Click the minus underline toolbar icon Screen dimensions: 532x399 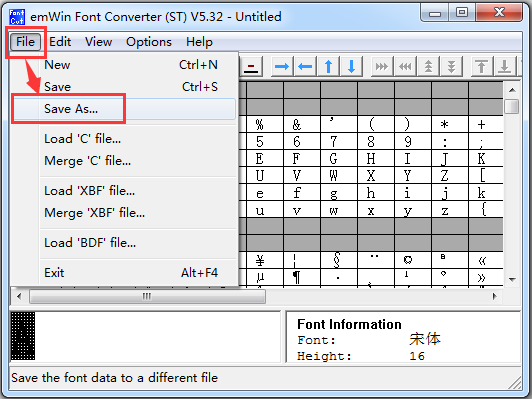(251, 66)
